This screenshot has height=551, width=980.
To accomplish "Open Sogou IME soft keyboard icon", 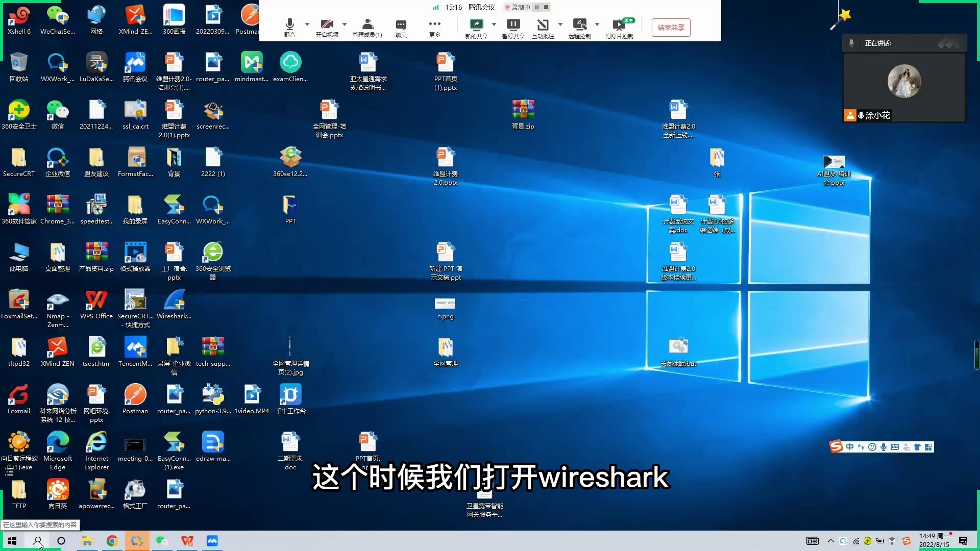I will [x=895, y=447].
